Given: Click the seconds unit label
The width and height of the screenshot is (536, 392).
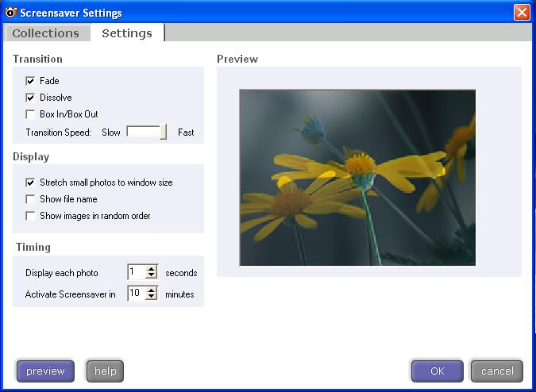Looking at the screenshot, I should (x=182, y=273).
